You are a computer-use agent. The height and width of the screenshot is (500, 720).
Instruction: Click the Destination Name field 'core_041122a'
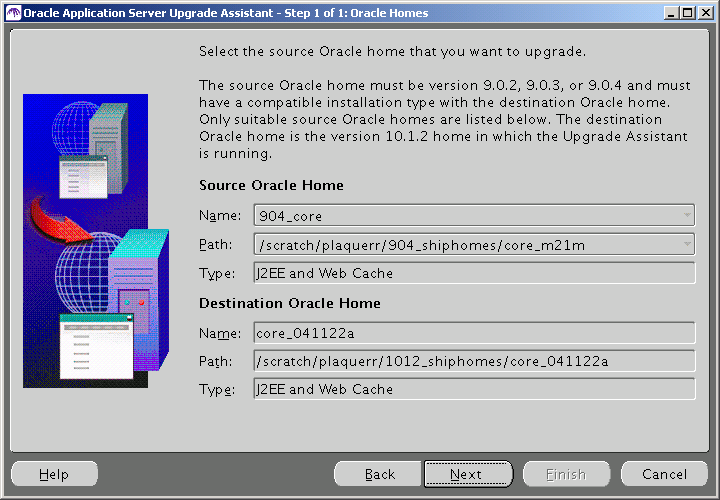click(x=474, y=333)
